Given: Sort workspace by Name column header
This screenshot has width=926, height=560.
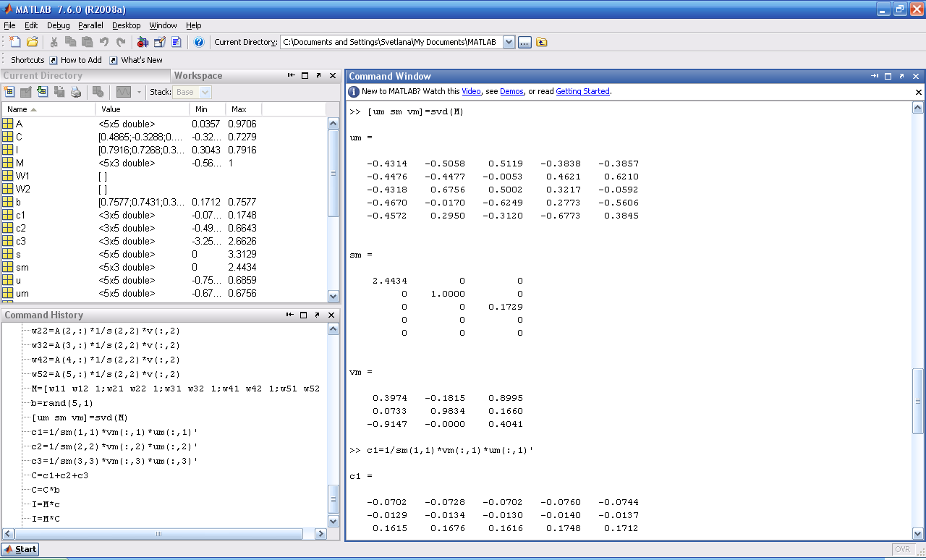Looking at the screenshot, I should coord(49,109).
